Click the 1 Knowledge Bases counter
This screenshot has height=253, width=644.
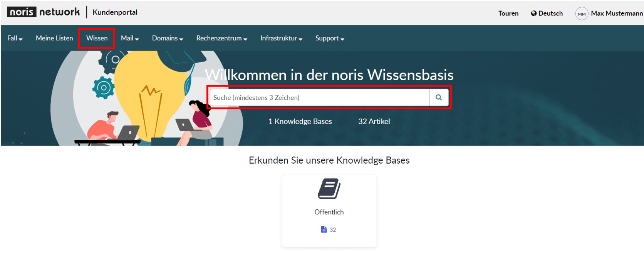300,121
